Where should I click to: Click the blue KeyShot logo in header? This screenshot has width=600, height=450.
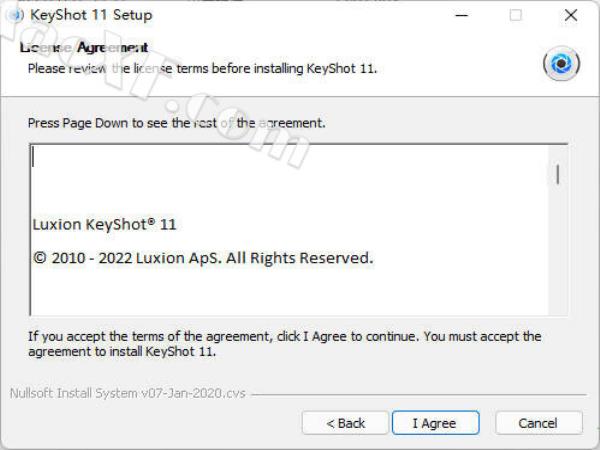pos(561,64)
